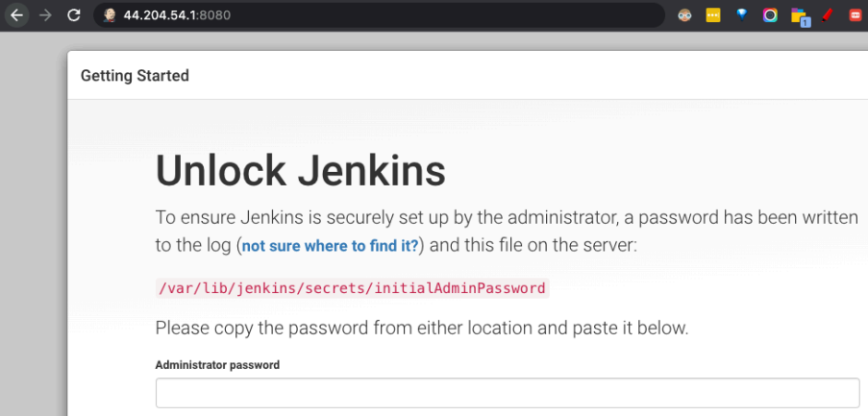Open the rainbow camera lens extension
The width and height of the screenshot is (868, 416).
click(x=770, y=15)
